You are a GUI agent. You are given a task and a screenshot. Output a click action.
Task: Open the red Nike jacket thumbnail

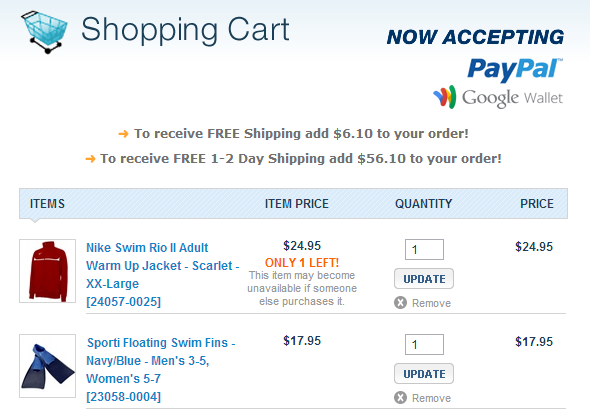47,271
